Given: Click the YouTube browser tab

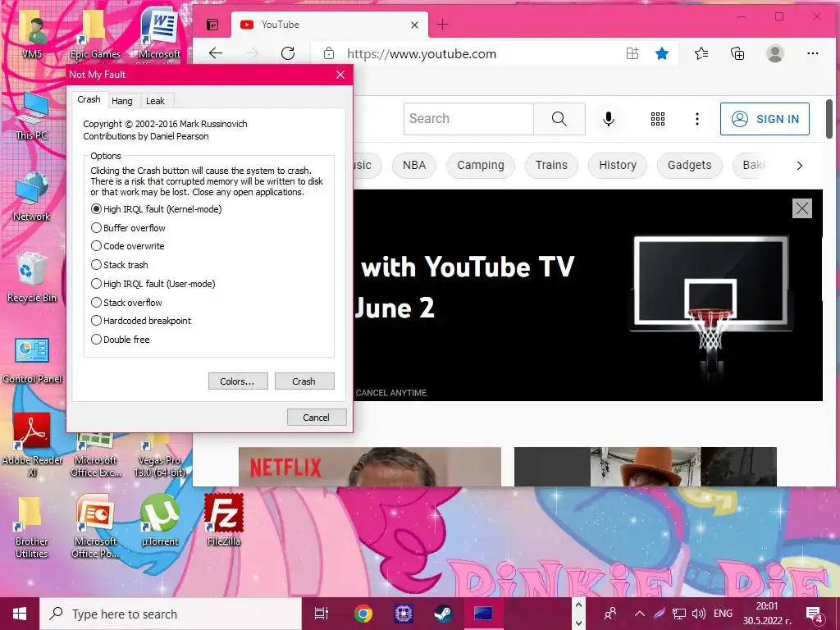Looking at the screenshot, I should click(330, 25).
